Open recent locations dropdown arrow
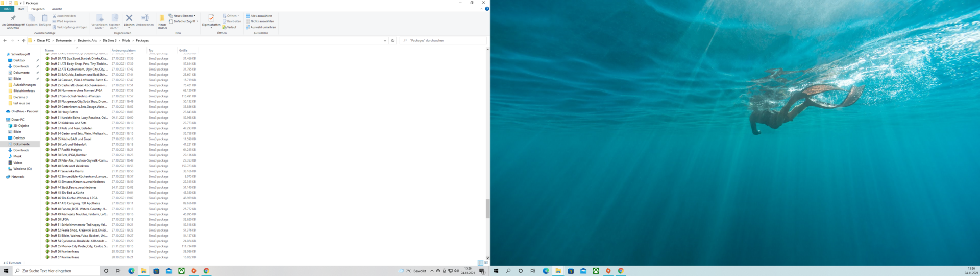Viewport: 980px width, 276px height. tap(18, 40)
